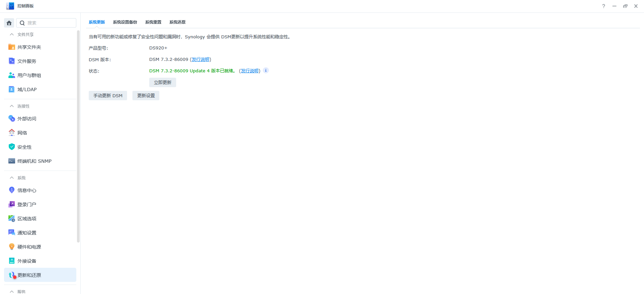Switch to the 系统设置备份 tab

pos(125,22)
